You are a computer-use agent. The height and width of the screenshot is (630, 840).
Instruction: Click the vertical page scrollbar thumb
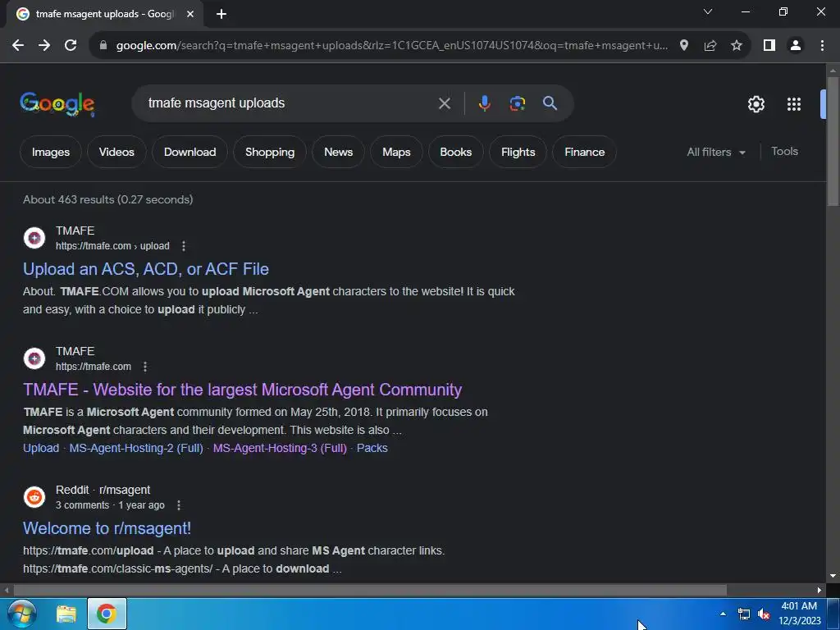click(x=833, y=140)
